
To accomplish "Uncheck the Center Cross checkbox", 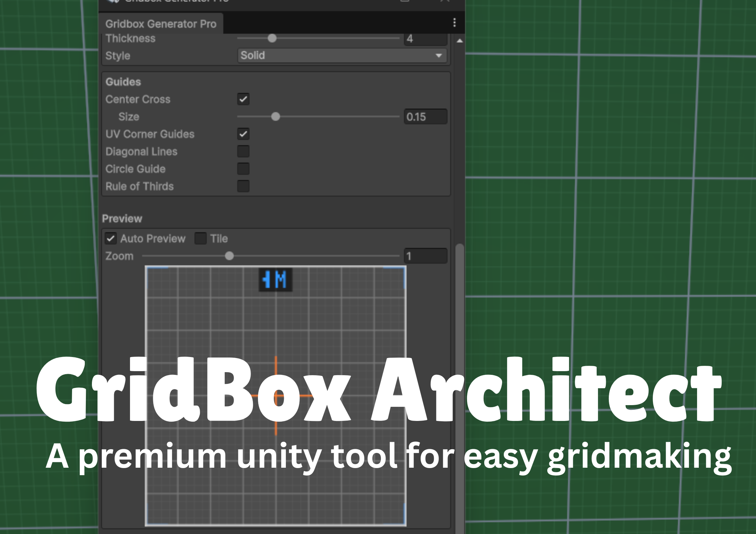I will pyautogui.click(x=243, y=99).
